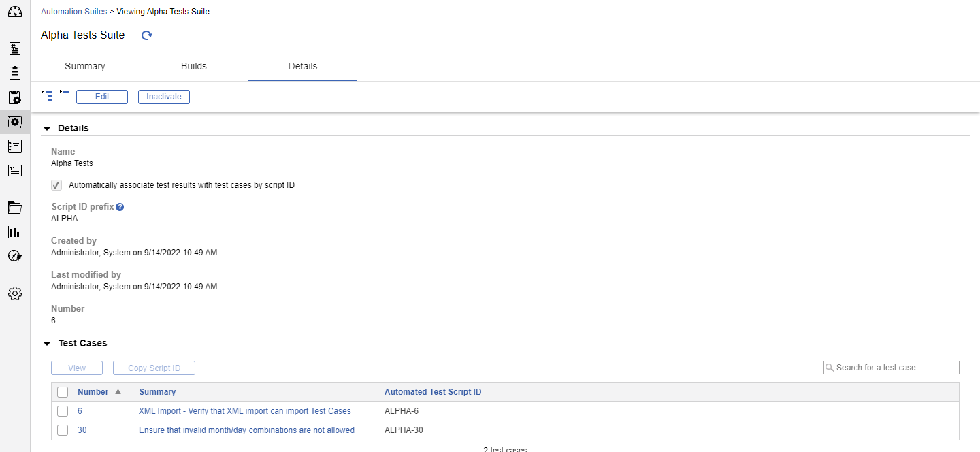Screen dimensions: 980x452
Task: Open the Script ID prefix help icon
Action: coord(120,207)
